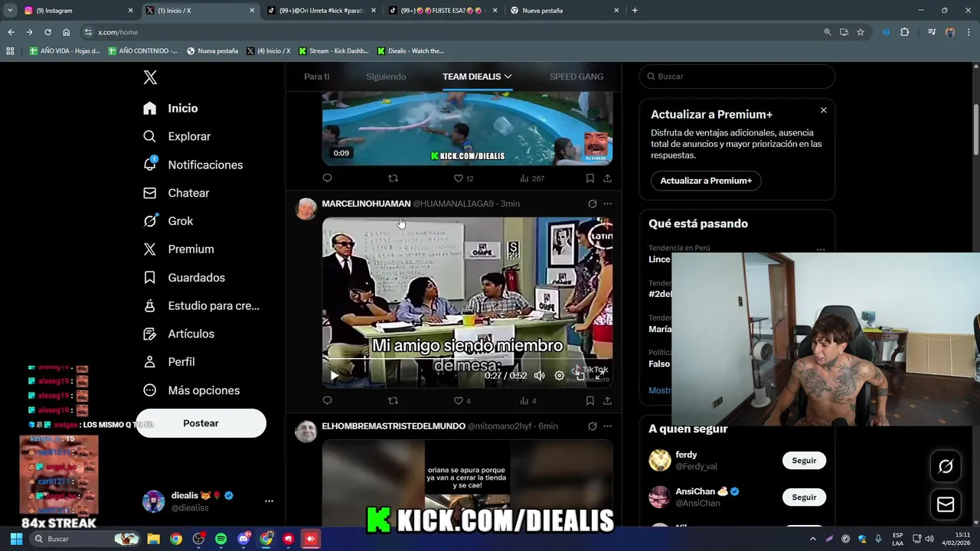This screenshot has width=980, height=551.
Task: Reply to MARCELINOHUAMAN post
Action: coord(327,401)
